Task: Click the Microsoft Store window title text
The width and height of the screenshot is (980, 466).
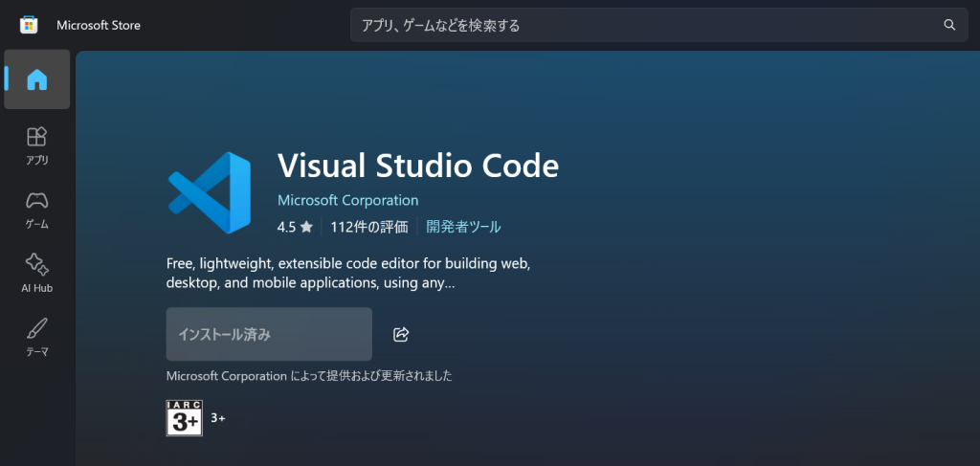Action: click(99, 25)
